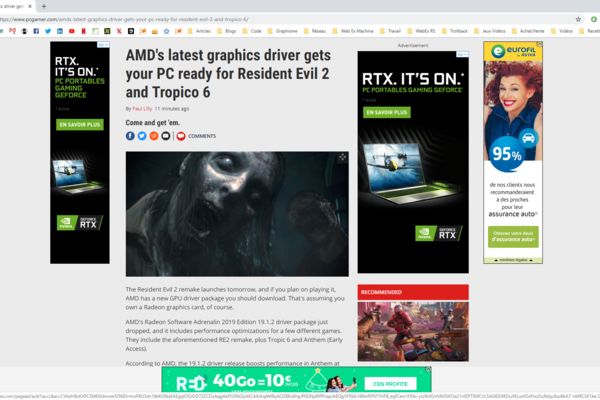The width and height of the screenshot is (600, 400).
Task: Open the Code bookmark folder
Action: [252, 31]
